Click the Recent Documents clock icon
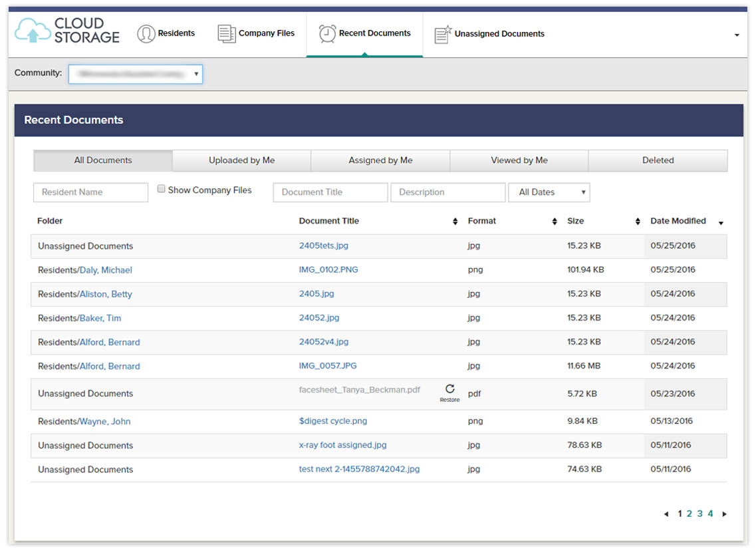756x550 pixels. (x=327, y=34)
